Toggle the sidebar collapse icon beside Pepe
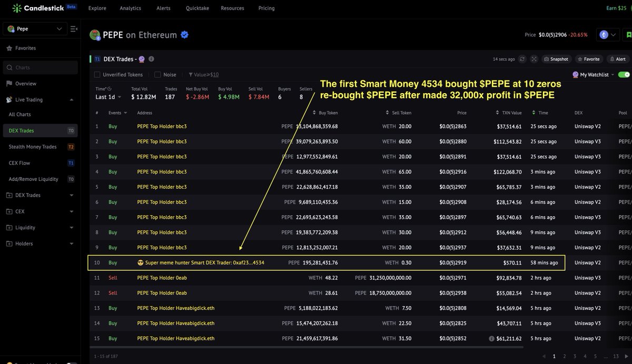 pos(74,29)
